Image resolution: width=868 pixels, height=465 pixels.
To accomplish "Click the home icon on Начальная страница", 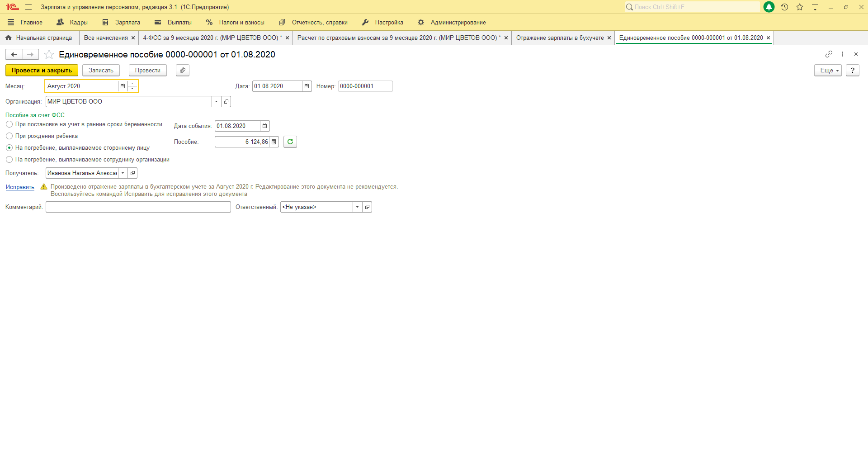I will [x=8, y=38].
